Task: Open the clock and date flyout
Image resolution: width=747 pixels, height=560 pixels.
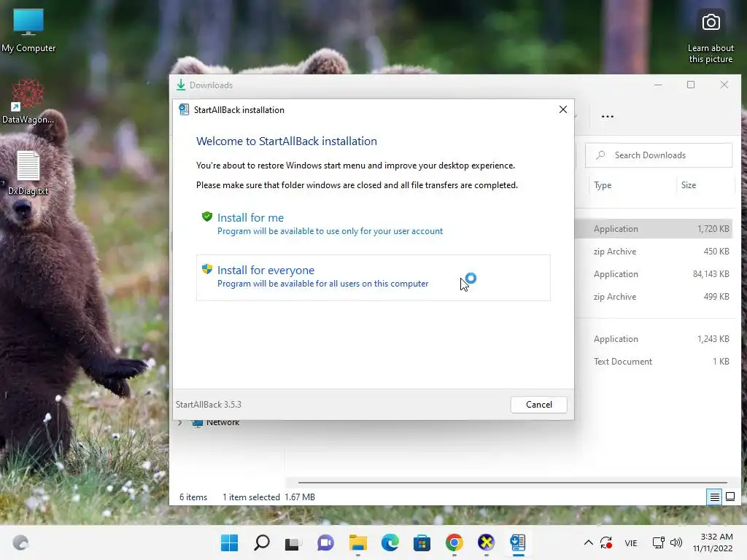Action: [x=713, y=542]
